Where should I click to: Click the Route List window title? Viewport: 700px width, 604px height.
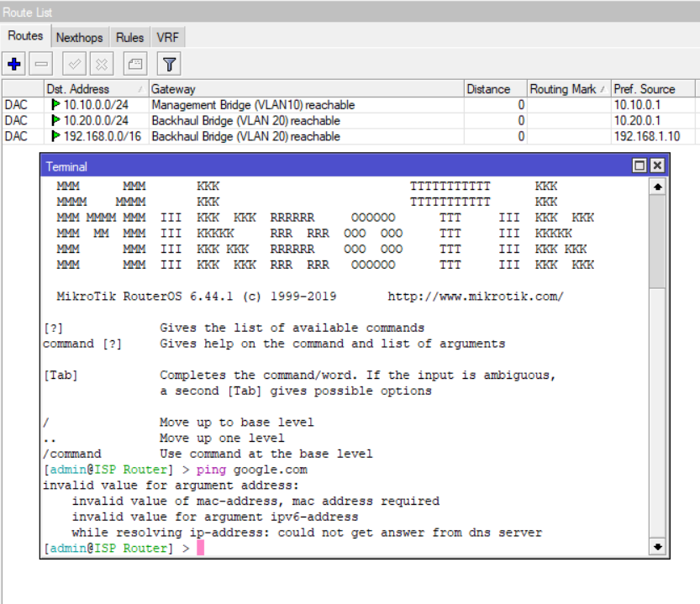pos(27,12)
